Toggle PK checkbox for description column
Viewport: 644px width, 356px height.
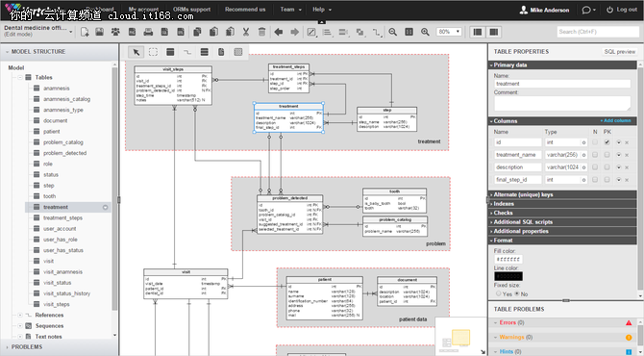[x=607, y=167]
